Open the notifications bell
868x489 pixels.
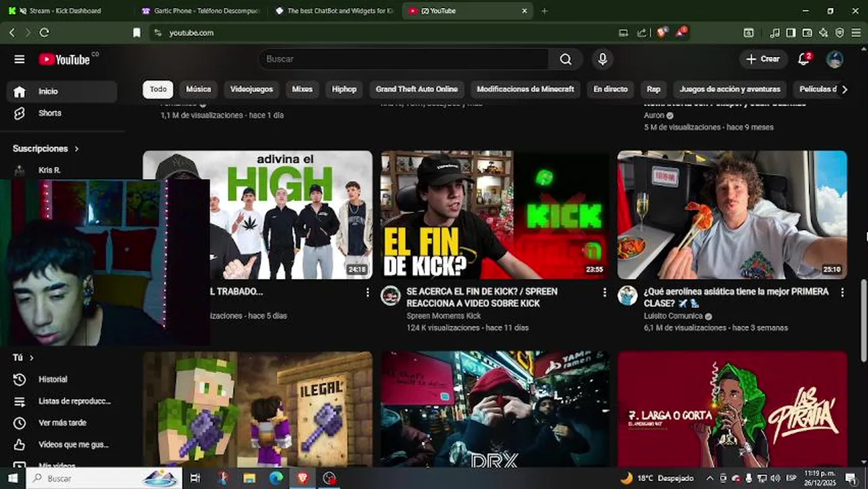tap(804, 59)
